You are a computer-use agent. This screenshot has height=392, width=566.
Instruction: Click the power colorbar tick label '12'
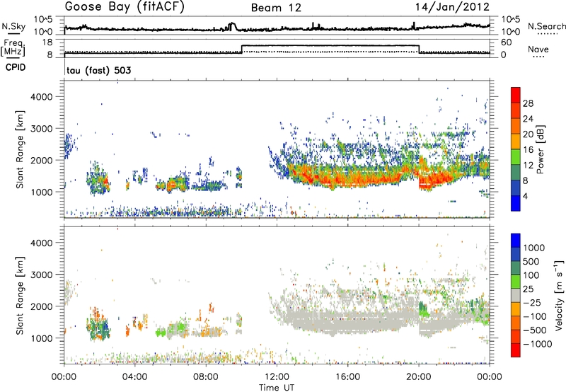[x=528, y=166]
